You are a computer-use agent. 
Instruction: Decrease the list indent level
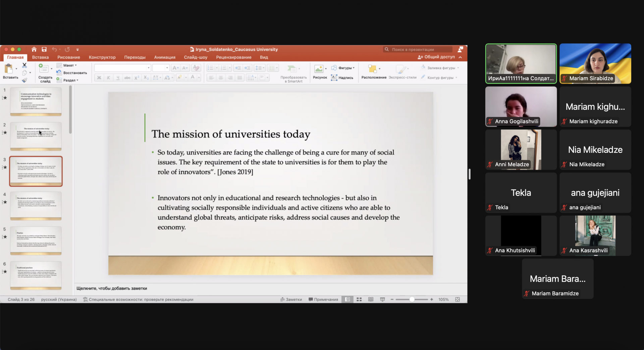pos(238,68)
